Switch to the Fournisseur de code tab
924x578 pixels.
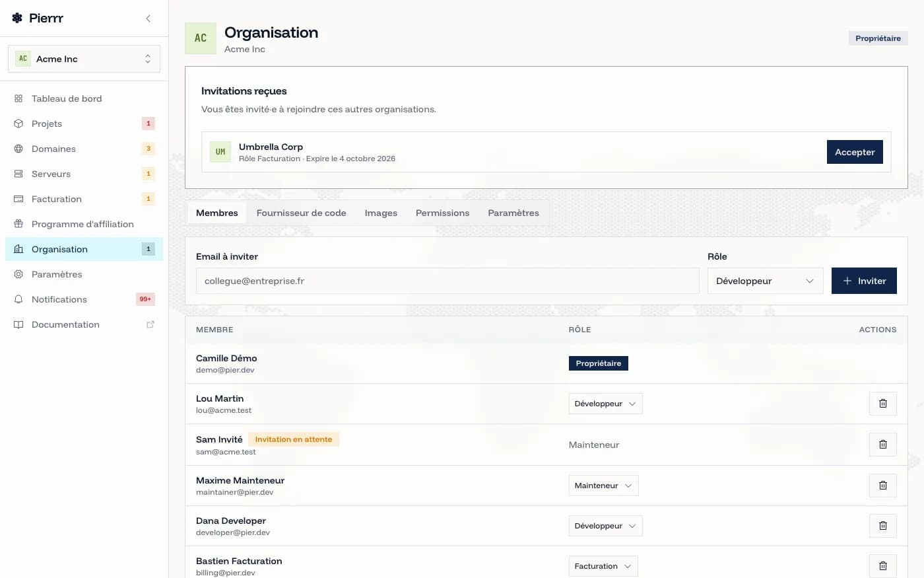point(301,213)
